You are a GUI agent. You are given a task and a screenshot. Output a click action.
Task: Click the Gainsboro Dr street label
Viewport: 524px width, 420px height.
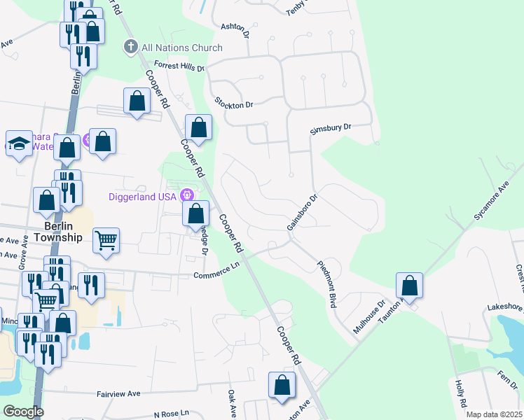click(x=302, y=213)
